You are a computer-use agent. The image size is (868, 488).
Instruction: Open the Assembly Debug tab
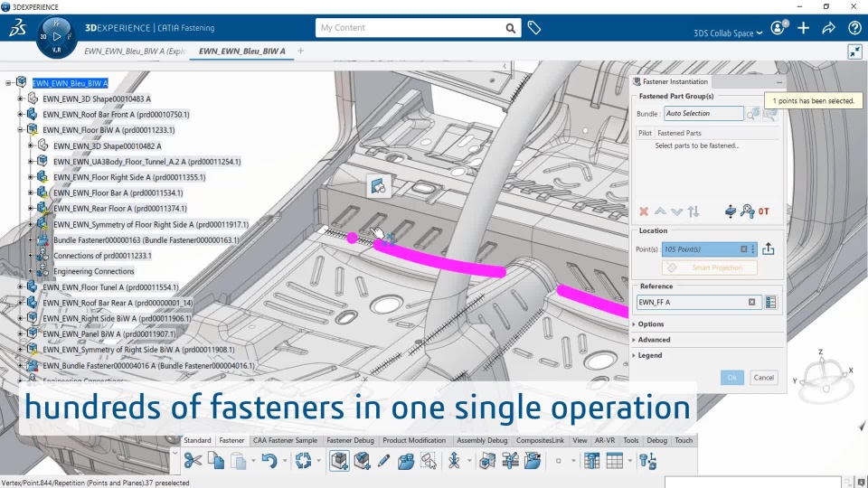[x=482, y=440]
